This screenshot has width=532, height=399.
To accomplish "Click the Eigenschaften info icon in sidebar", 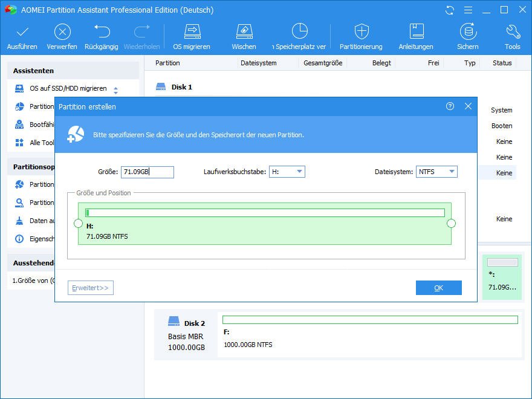I will (x=19, y=239).
